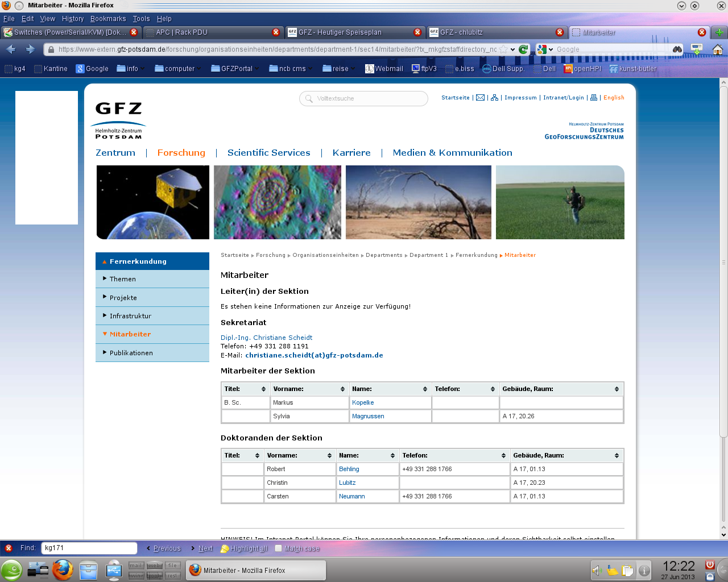Open the File menu
Viewport: 728px width, 582px height.
pos(9,19)
